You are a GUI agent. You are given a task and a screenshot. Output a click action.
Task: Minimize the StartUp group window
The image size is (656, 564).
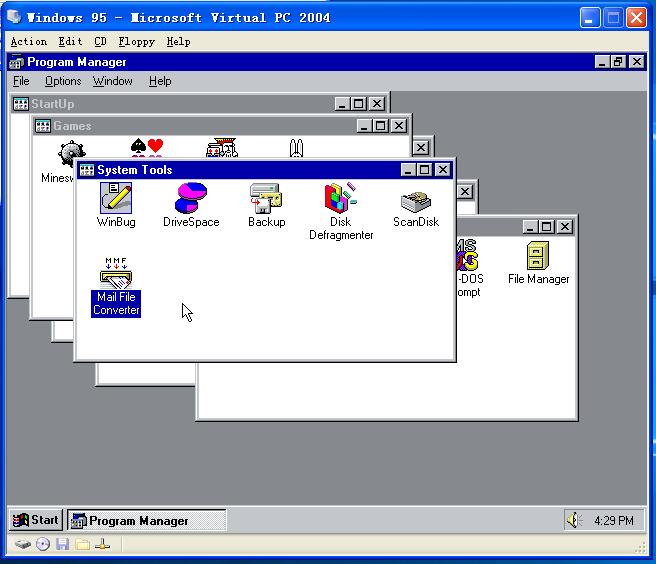click(x=342, y=104)
